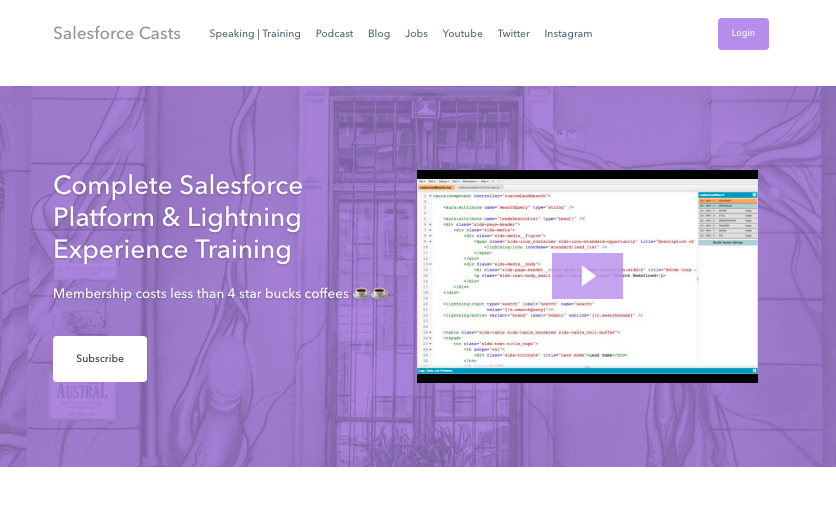The image size is (836, 511).
Task: Open the Speaking | Training page
Action: 255,34
